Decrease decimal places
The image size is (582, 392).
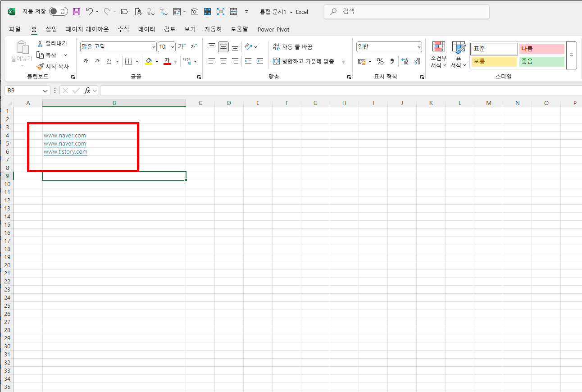click(x=417, y=61)
